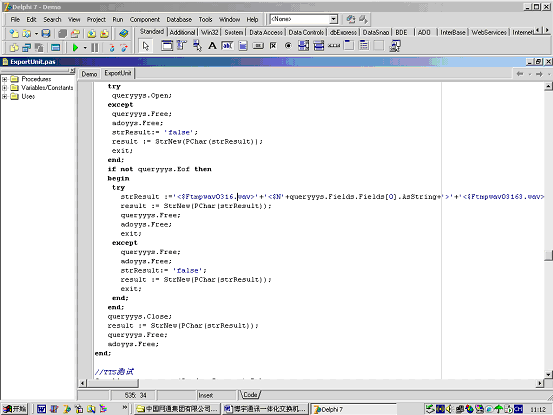Click the Open Project toolbar icon
The height and width of the screenshot is (415, 553).
(x=75, y=33)
